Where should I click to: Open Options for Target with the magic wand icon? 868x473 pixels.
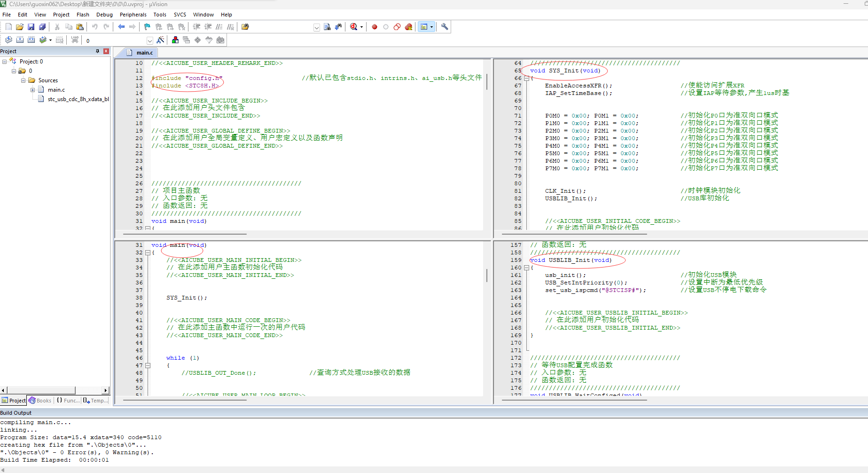160,40
